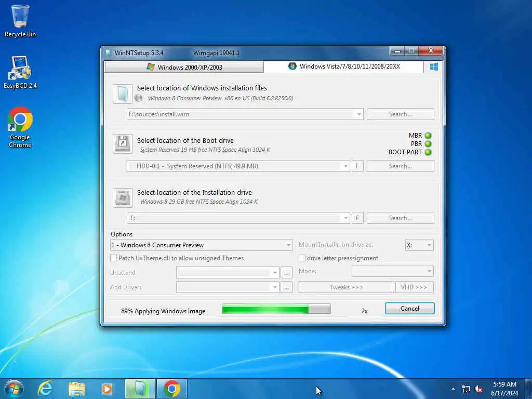Click the disc icon beside Windows 8 Consumer Preview
The height and width of the screenshot is (399, 532).
point(138,98)
